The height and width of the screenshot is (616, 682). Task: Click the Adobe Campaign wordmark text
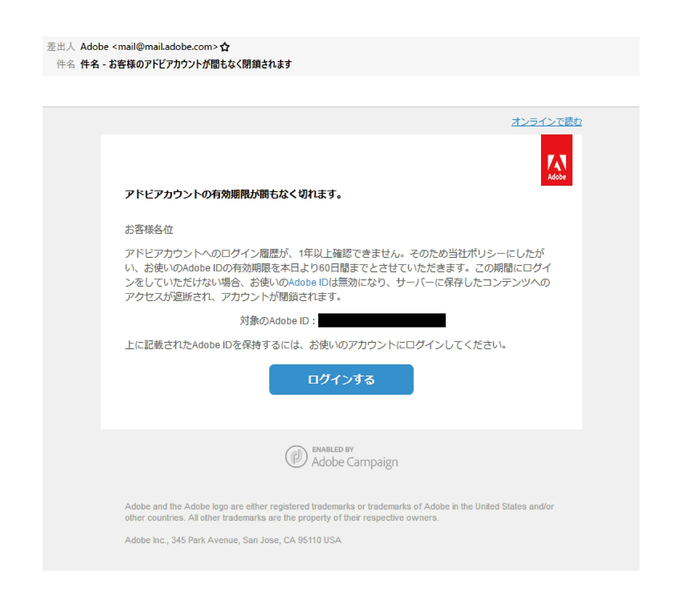(355, 462)
